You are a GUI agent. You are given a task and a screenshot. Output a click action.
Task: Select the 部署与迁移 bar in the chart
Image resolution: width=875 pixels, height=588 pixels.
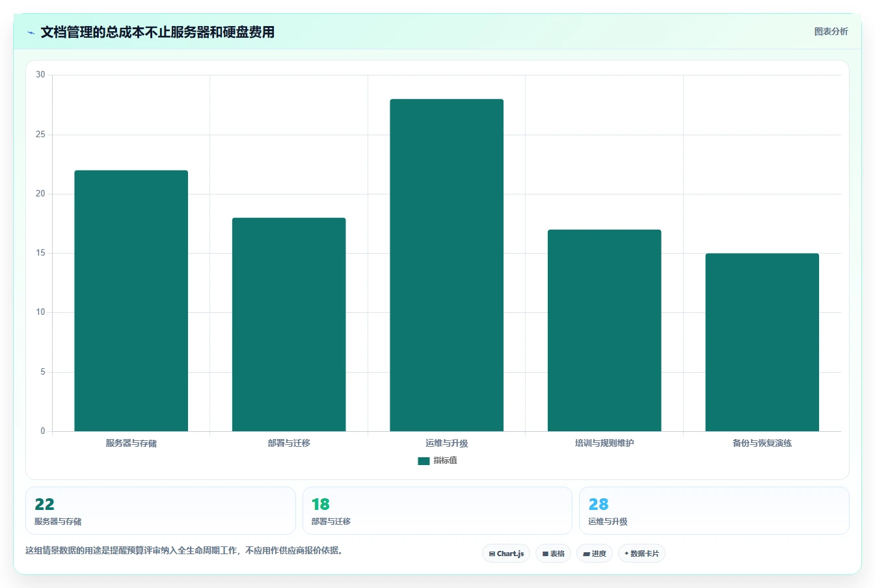coord(289,325)
